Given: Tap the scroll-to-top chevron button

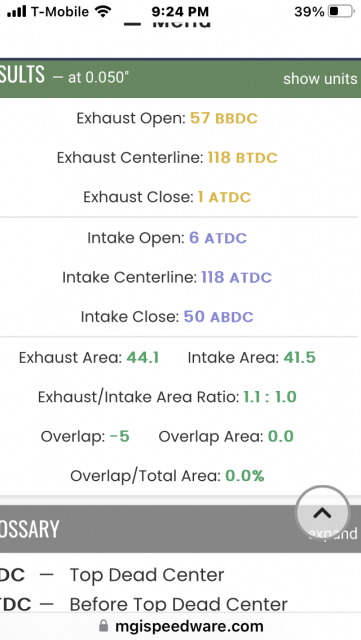Looking at the screenshot, I should 322,513.
